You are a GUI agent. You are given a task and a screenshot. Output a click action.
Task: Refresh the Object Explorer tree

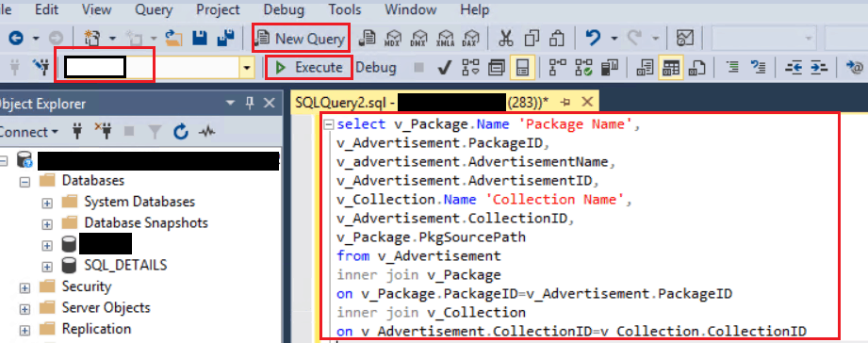click(x=181, y=132)
